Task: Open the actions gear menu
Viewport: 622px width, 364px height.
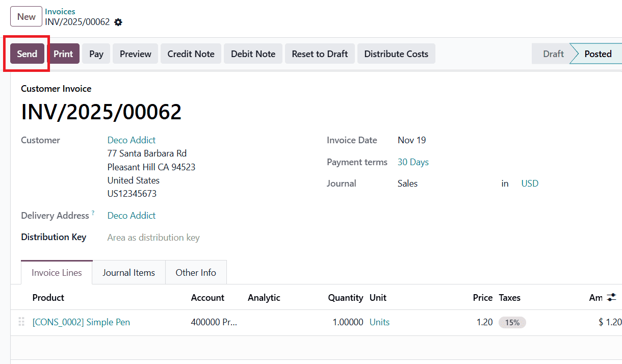Action: 118,22
